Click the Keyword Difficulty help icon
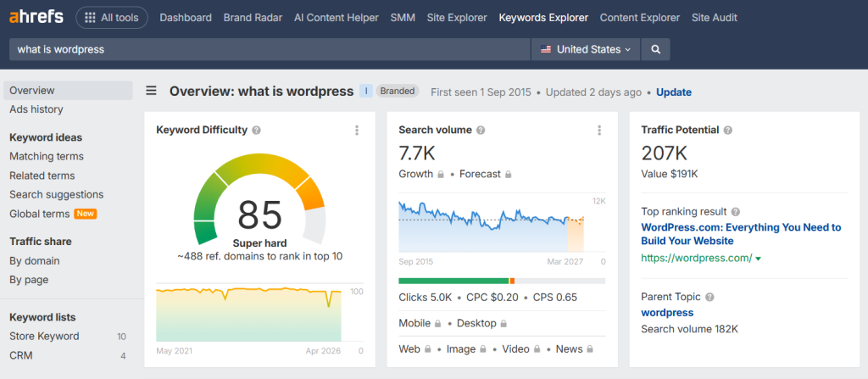 click(x=256, y=131)
